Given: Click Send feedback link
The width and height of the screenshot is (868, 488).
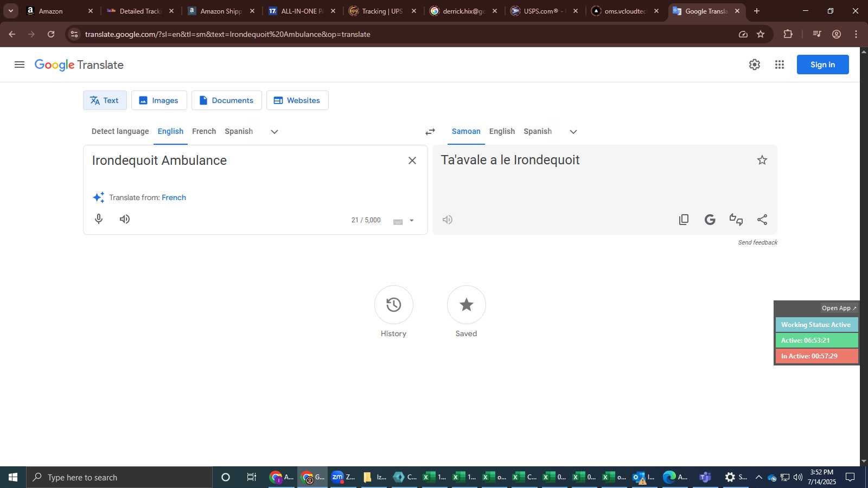Looking at the screenshot, I should tap(757, 242).
